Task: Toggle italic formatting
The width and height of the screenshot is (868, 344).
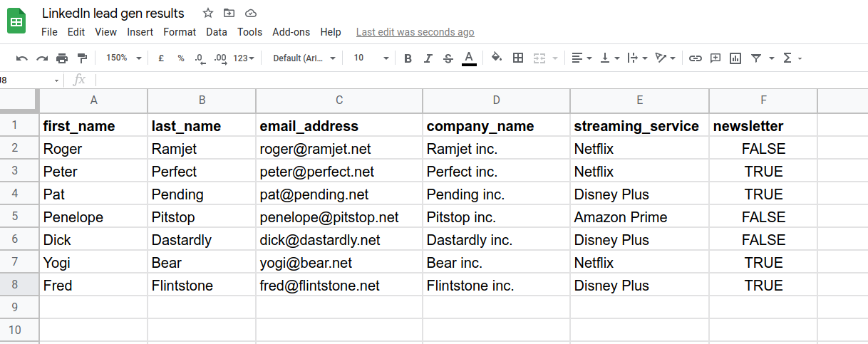Action: (x=428, y=58)
